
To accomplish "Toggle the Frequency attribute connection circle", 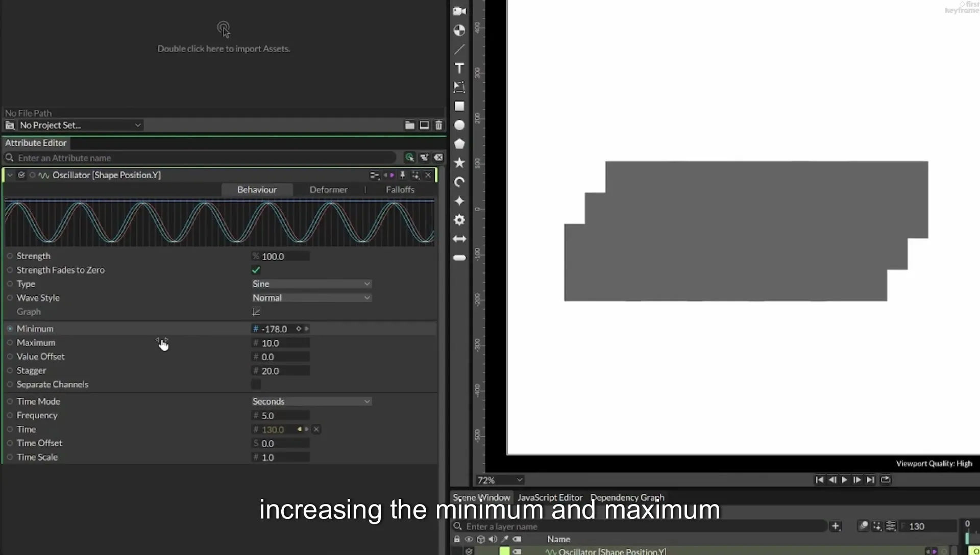I will 10,415.
